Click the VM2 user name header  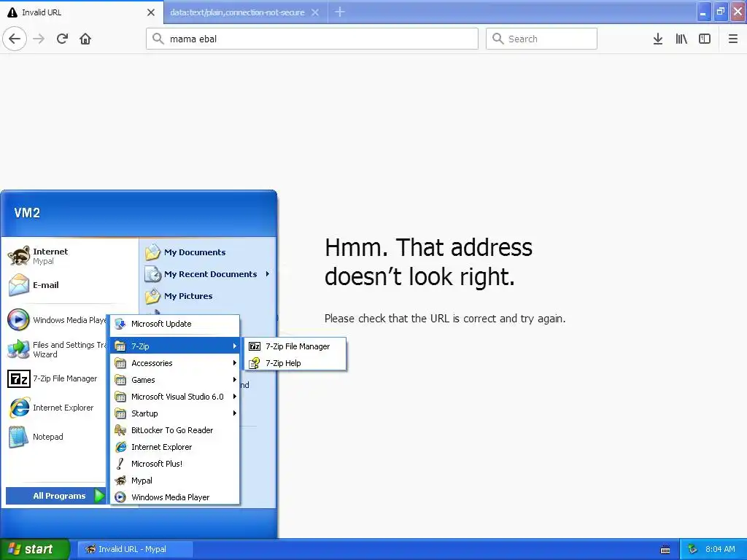[27, 212]
